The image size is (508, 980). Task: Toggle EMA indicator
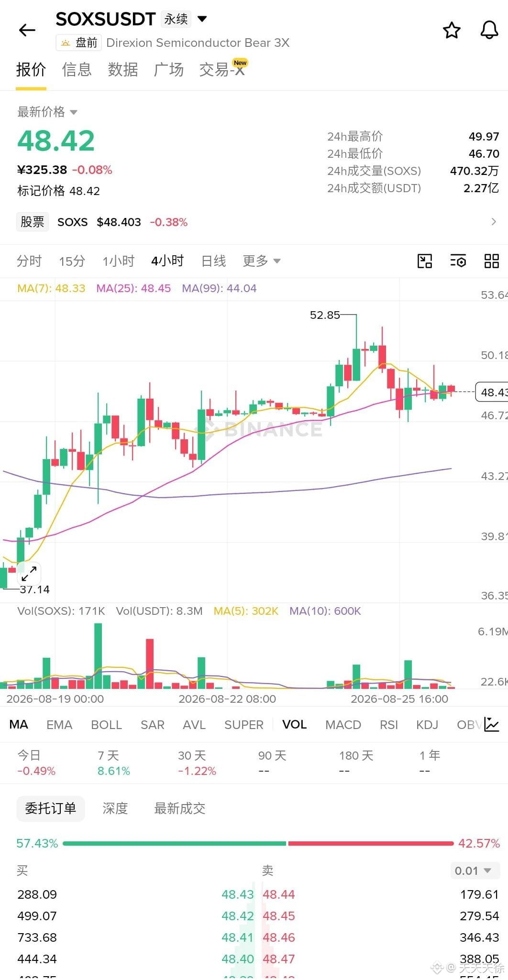coord(59,725)
